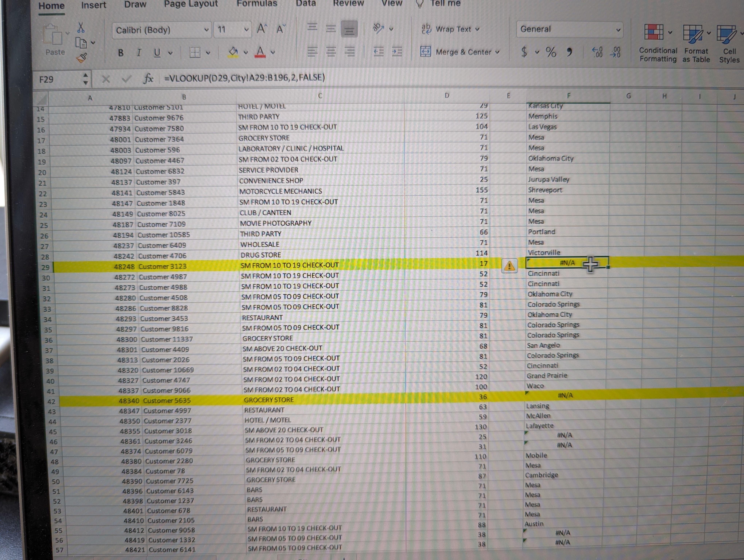The image size is (744, 560).
Task: Click the formula bar VLOOKUP text
Action: click(x=245, y=78)
